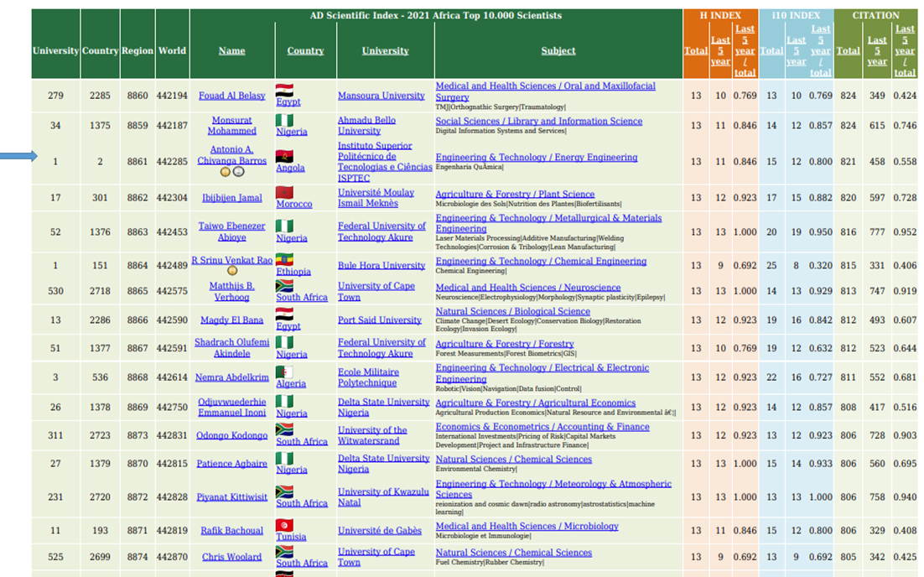Screen dimensions: 924x577
Task: Click the Tunisia flag icon
Action: coord(284,525)
